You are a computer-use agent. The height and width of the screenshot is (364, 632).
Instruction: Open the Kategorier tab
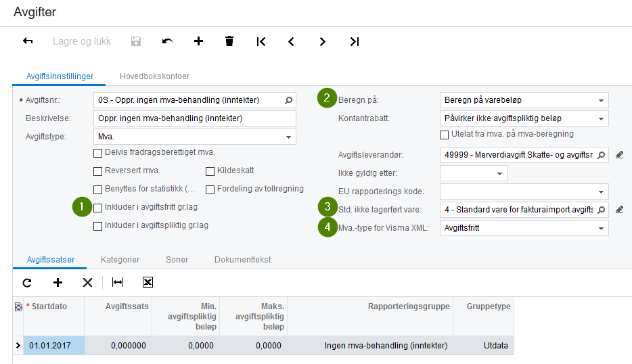pyautogui.click(x=120, y=260)
